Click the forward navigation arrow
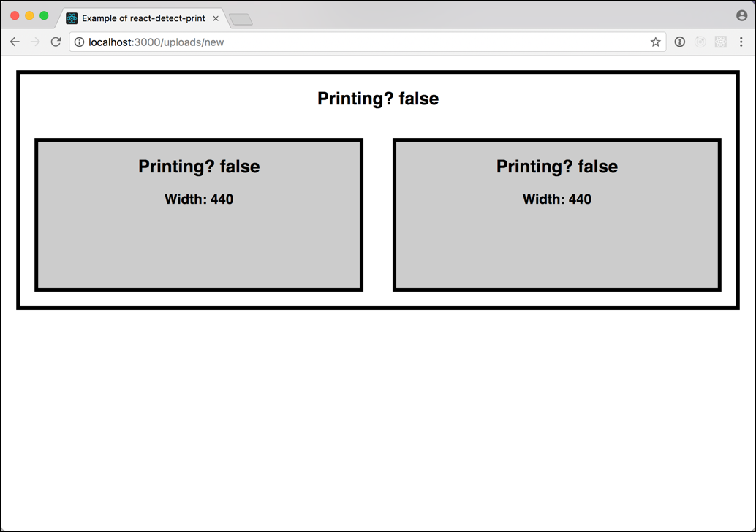The height and width of the screenshot is (532, 756). (35, 42)
